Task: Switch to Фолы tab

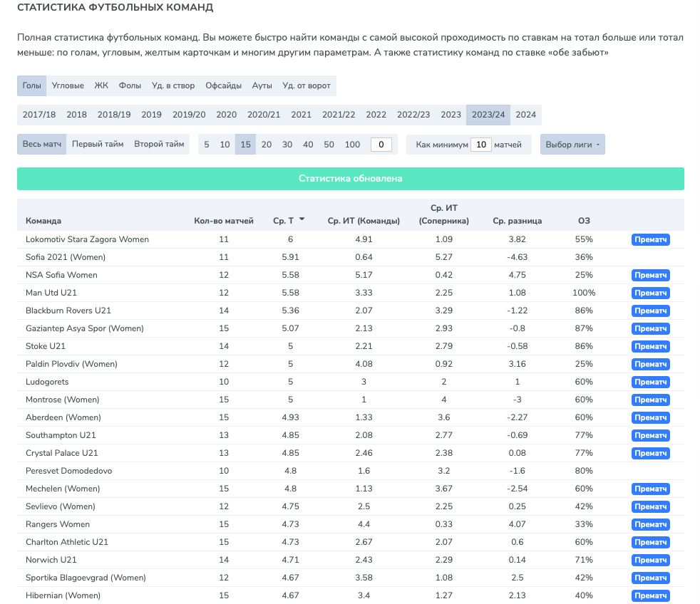Action: 130,85
